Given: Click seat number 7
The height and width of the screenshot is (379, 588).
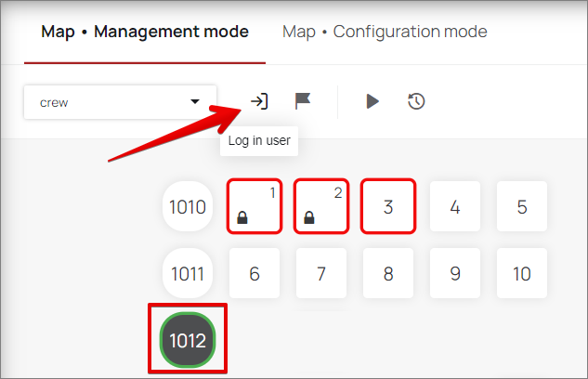Looking at the screenshot, I should click(321, 274).
